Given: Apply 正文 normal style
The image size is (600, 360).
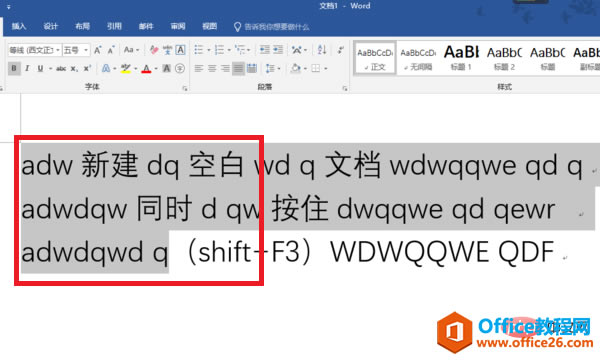Looking at the screenshot, I should coord(375,59).
